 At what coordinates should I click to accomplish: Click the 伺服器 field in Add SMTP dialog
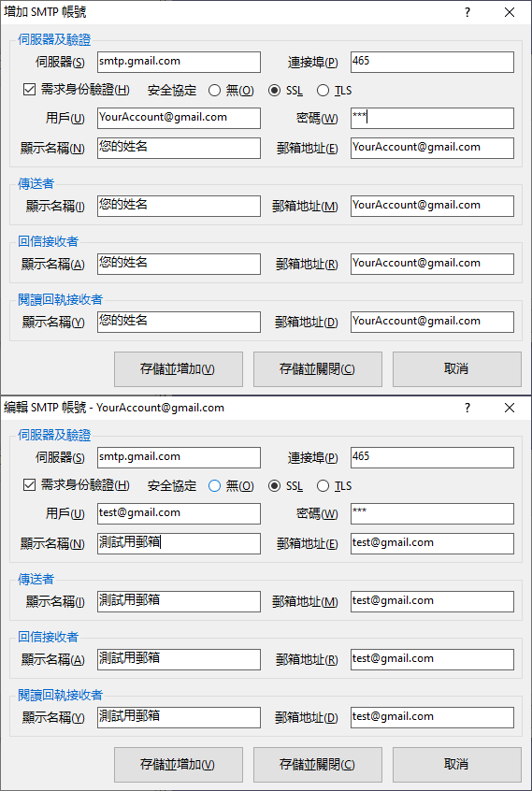(x=179, y=62)
